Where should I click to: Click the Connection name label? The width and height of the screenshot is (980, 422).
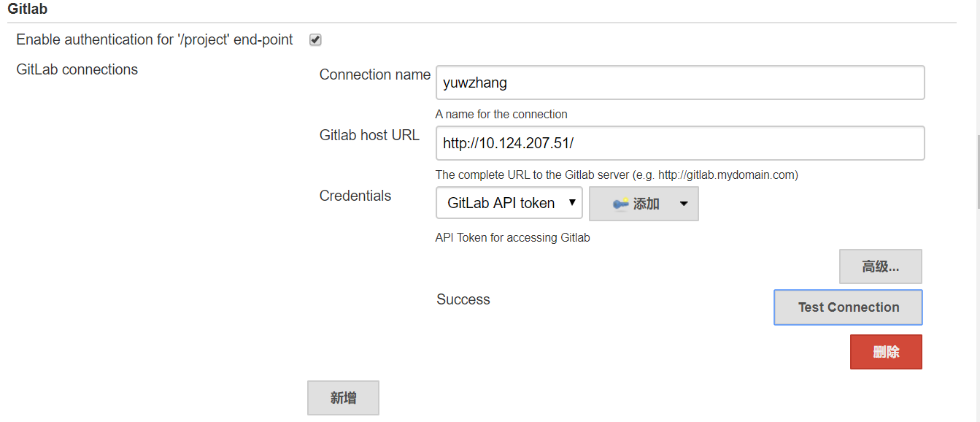374,74
